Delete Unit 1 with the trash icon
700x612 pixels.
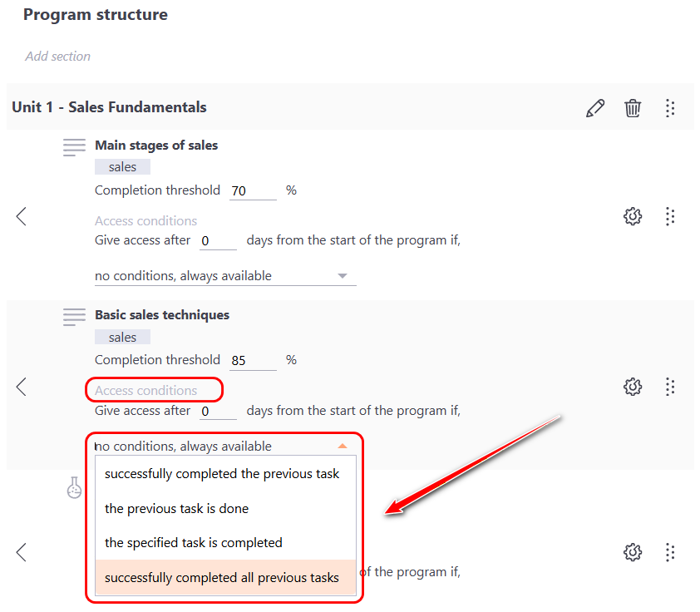click(x=633, y=108)
